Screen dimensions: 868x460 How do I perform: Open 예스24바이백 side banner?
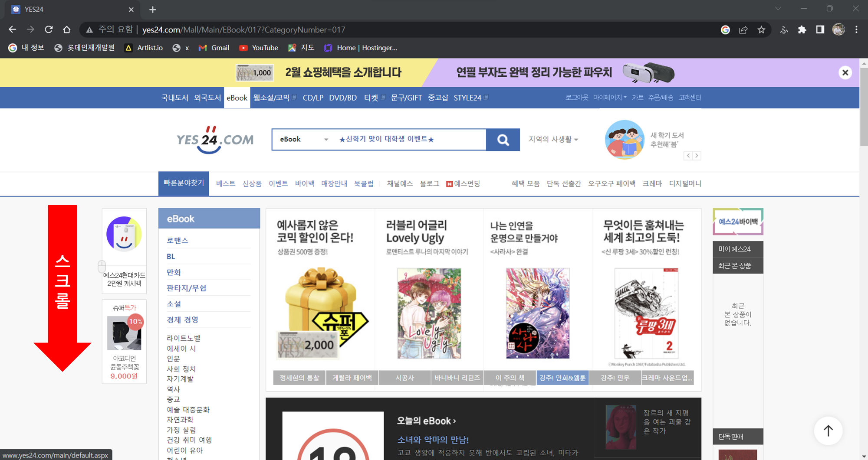click(x=738, y=222)
